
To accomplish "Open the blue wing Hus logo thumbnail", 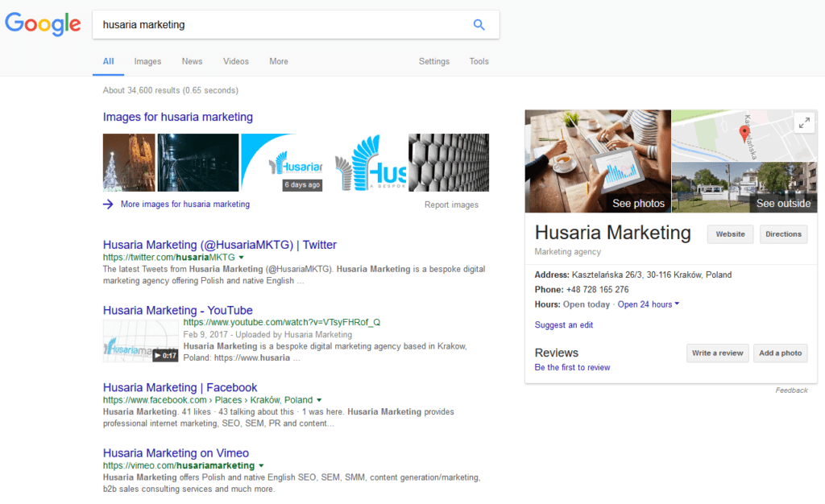I will 370,163.
